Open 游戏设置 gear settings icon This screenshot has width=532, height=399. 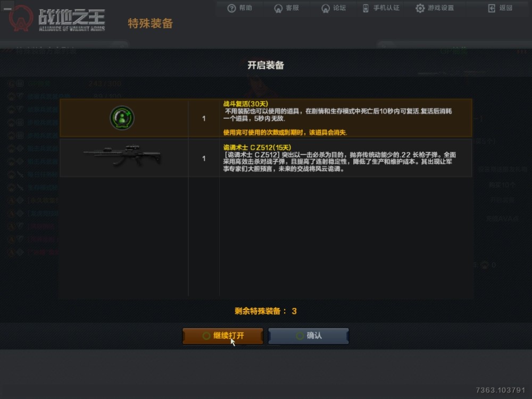420,8
